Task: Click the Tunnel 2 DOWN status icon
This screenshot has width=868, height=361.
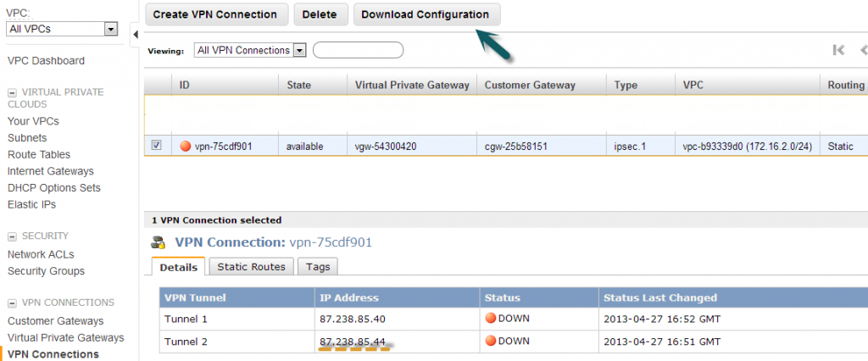Action: [x=490, y=341]
